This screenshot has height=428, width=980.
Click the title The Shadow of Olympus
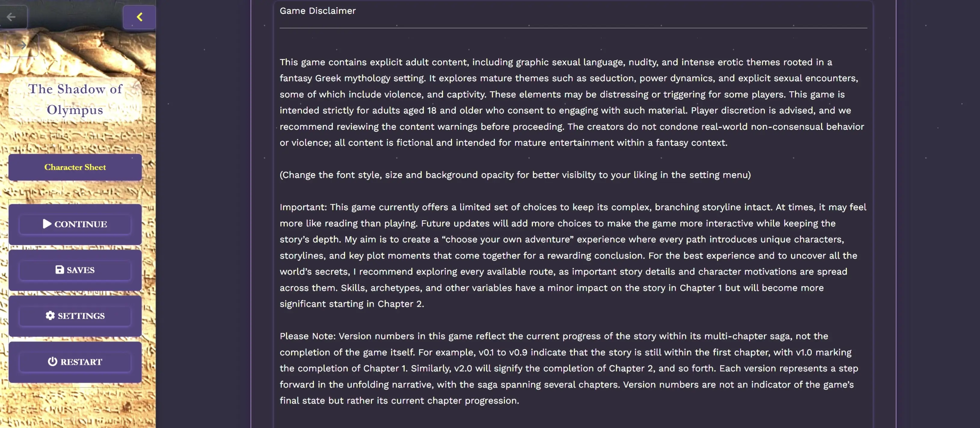(x=75, y=99)
